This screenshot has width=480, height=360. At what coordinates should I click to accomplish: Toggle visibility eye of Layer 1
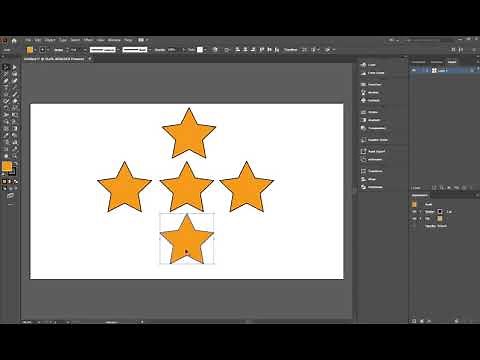(414, 70)
